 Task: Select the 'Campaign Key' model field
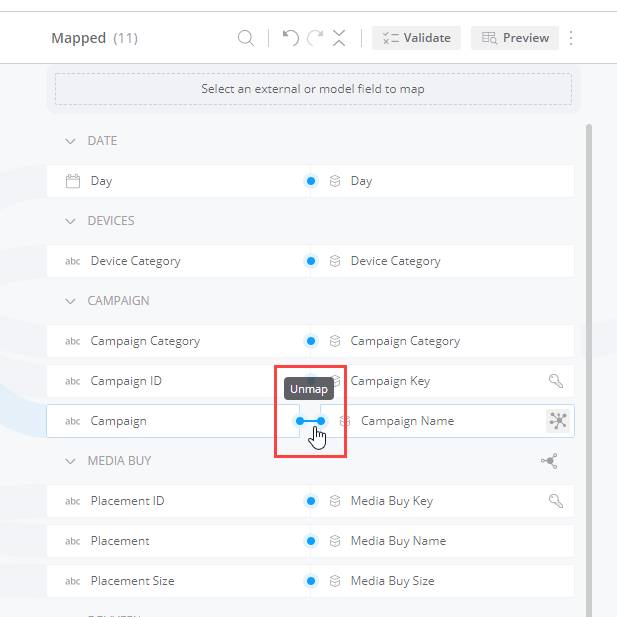tap(390, 381)
